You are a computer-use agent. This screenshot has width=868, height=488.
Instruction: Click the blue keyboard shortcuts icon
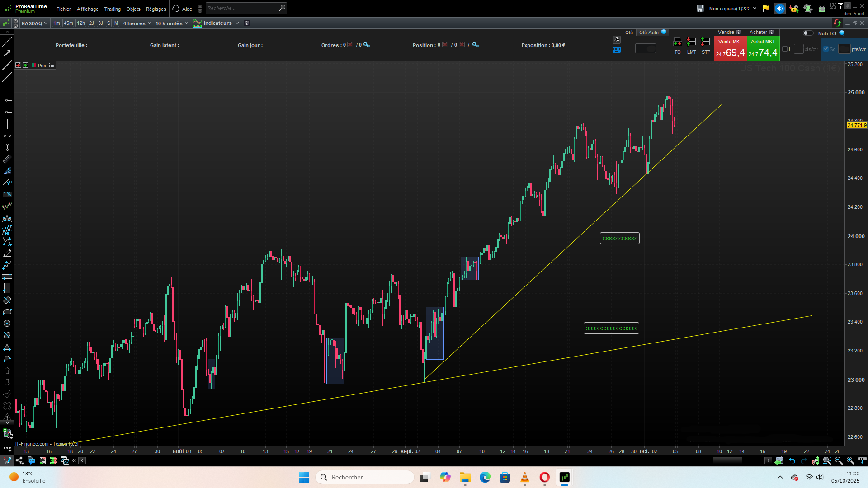click(617, 50)
